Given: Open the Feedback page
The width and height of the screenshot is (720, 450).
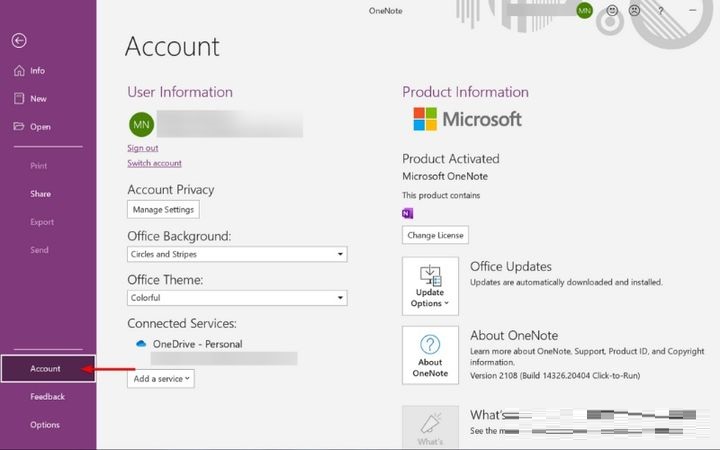Looking at the screenshot, I should coord(48,397).
